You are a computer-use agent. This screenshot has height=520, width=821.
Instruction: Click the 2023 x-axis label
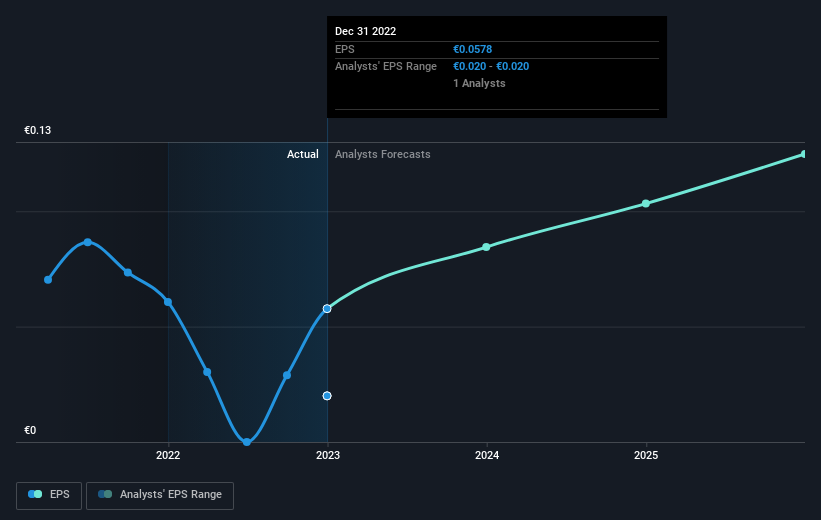tap(328, 456)
